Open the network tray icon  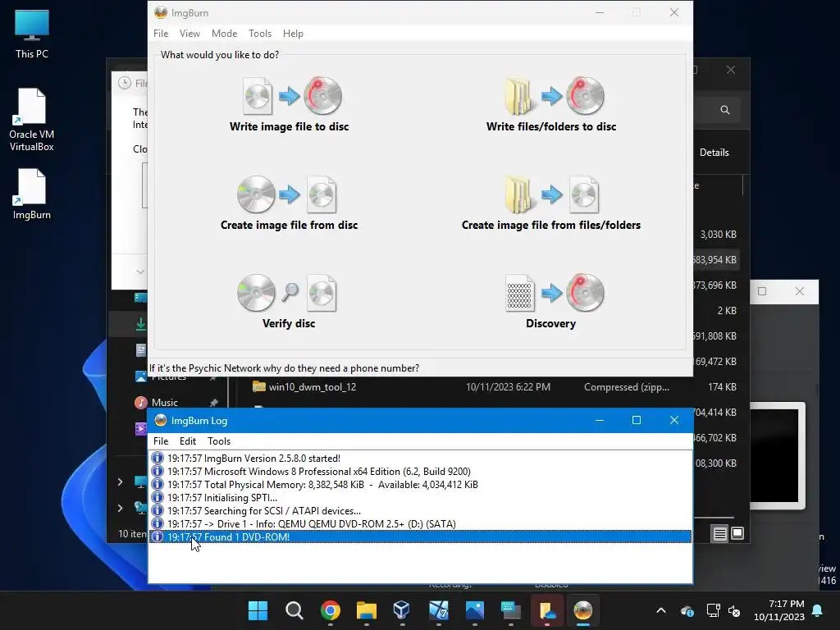click(713, 610)
